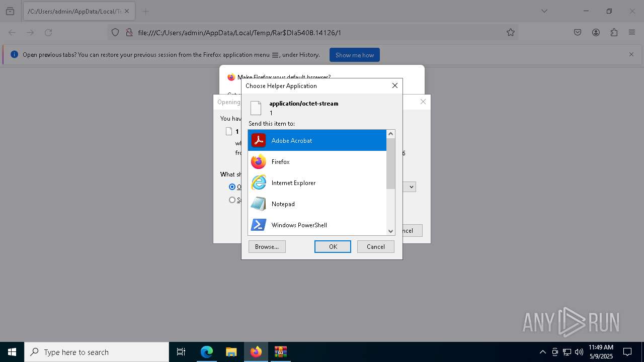Open the Extensions puzzle icon
Screen dimensions: 644x362
tap(614, 32)
